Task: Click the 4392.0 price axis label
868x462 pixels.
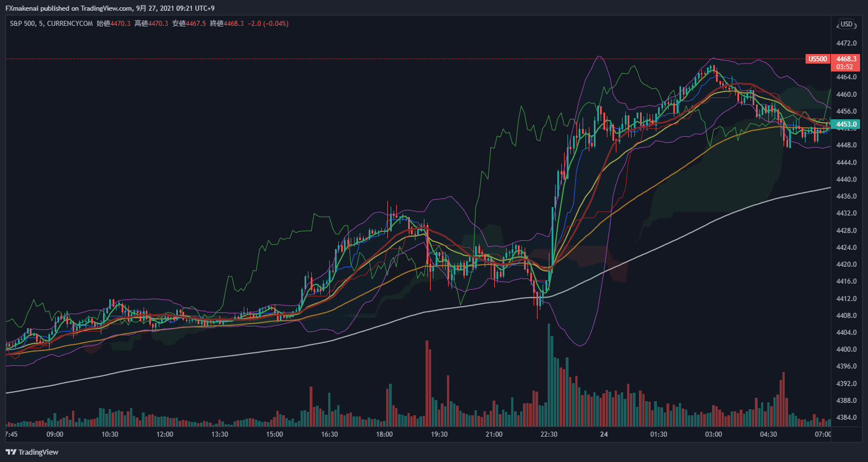Action: [847, 384]
